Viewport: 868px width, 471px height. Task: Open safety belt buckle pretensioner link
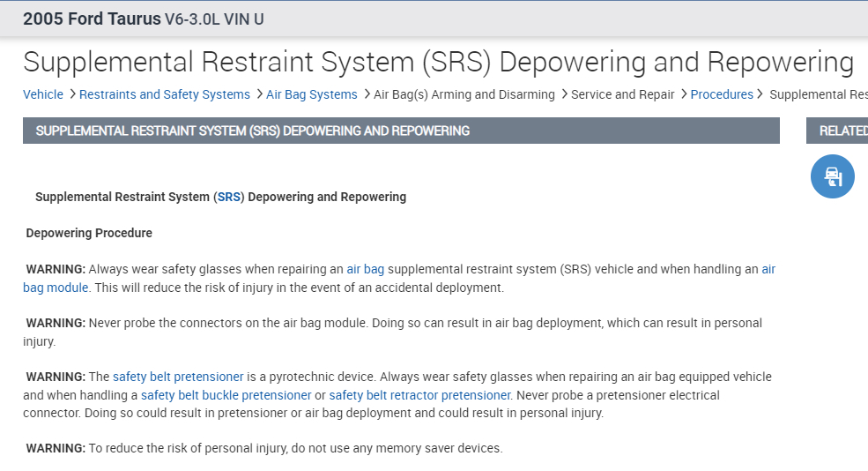[x=226, y=395]
